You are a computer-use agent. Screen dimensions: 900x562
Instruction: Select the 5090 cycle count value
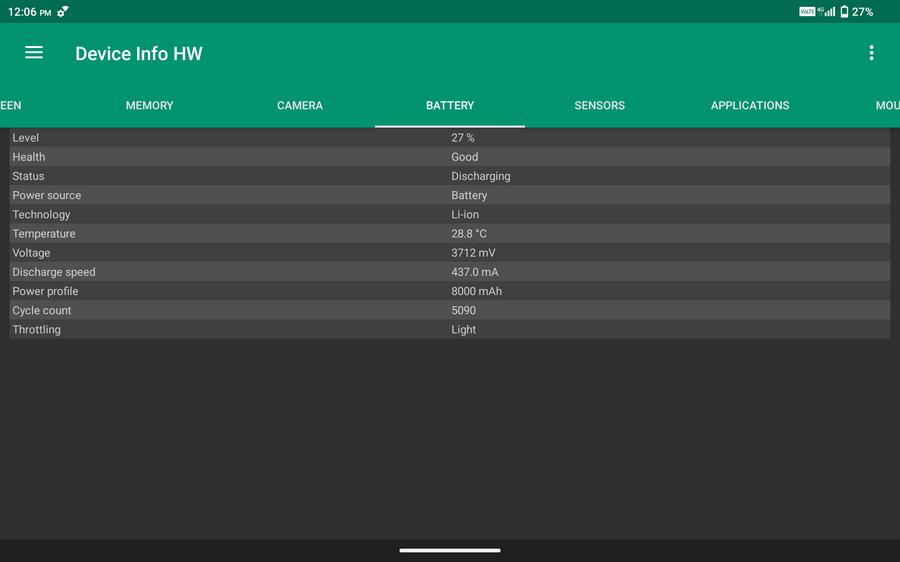click(x=463, y=311)
